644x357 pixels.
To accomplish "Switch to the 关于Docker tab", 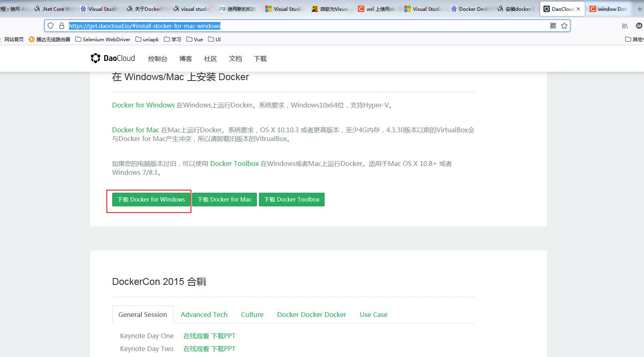I will point(146,9).
